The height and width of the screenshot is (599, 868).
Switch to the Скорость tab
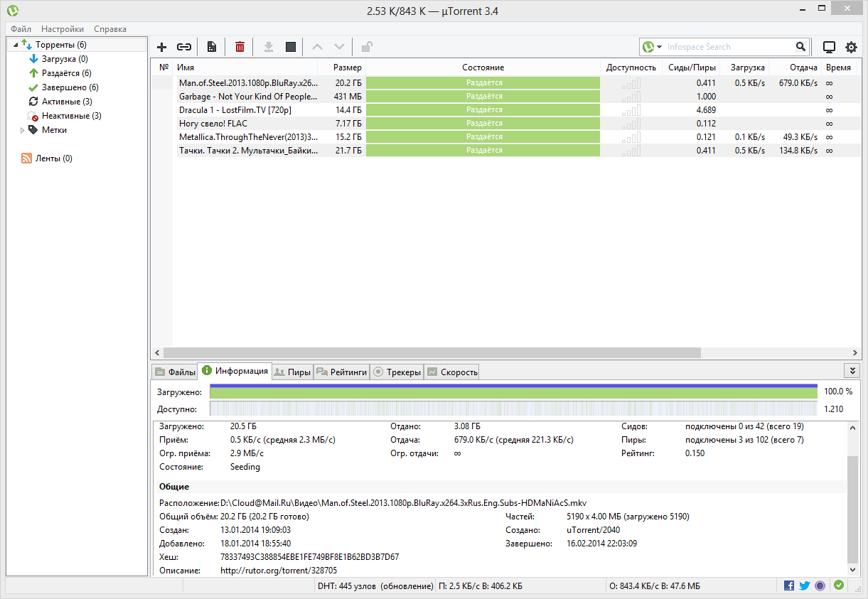pyautogui.click(x=451, y=372)
